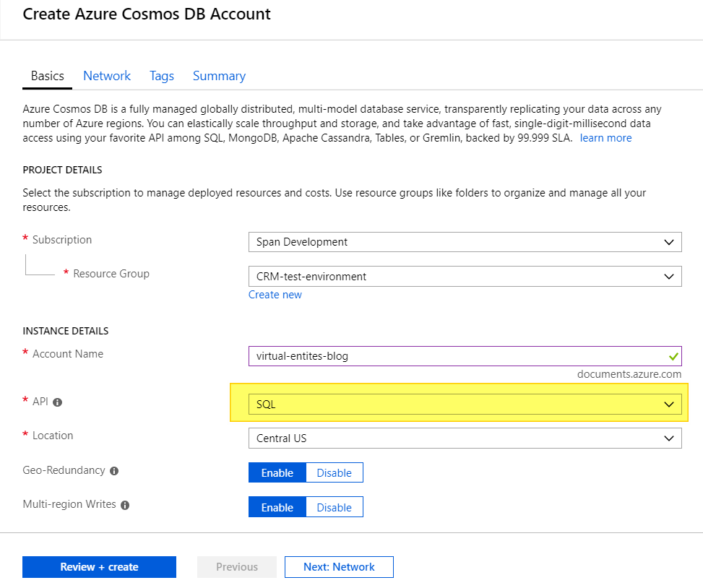
Task: Click the Multi-region Writes info icon
Action: pos(125,505)
